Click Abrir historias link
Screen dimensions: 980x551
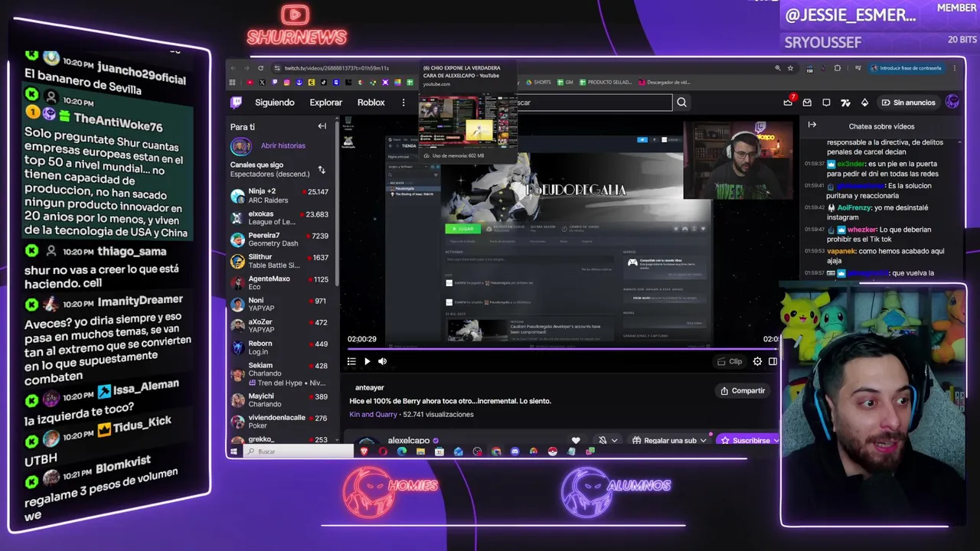[283, 145]
